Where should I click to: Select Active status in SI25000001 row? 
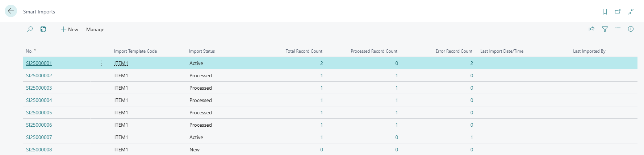pyautogui.click(x=196, y=63)
